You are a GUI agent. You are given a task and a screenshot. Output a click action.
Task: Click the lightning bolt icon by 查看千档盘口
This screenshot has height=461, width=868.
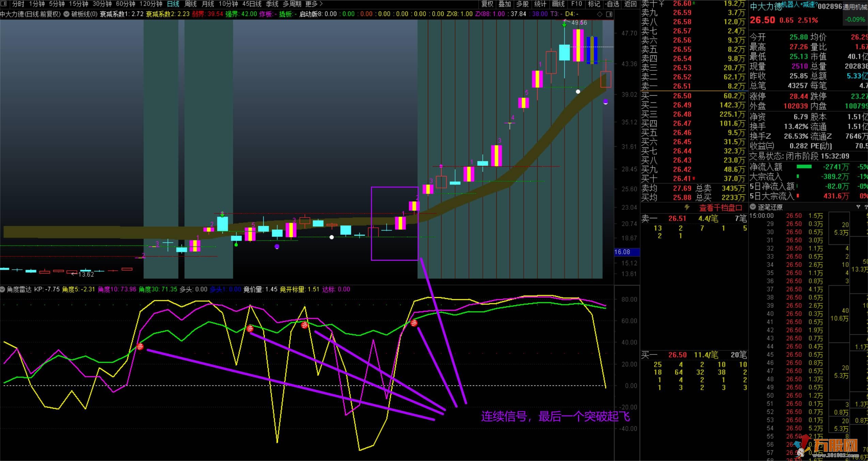pyautogui.click(x=687, y=207)
